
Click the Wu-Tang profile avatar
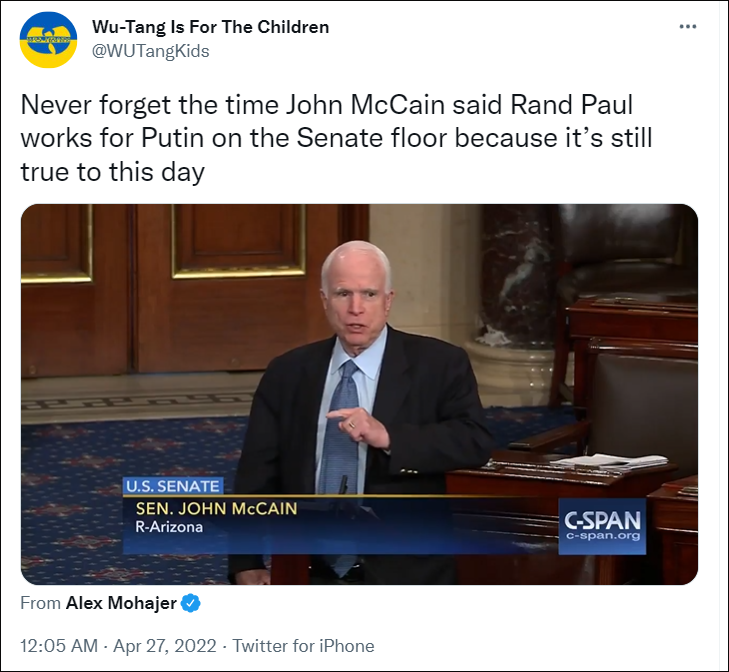pyautogui.click(x=46, y=38)
